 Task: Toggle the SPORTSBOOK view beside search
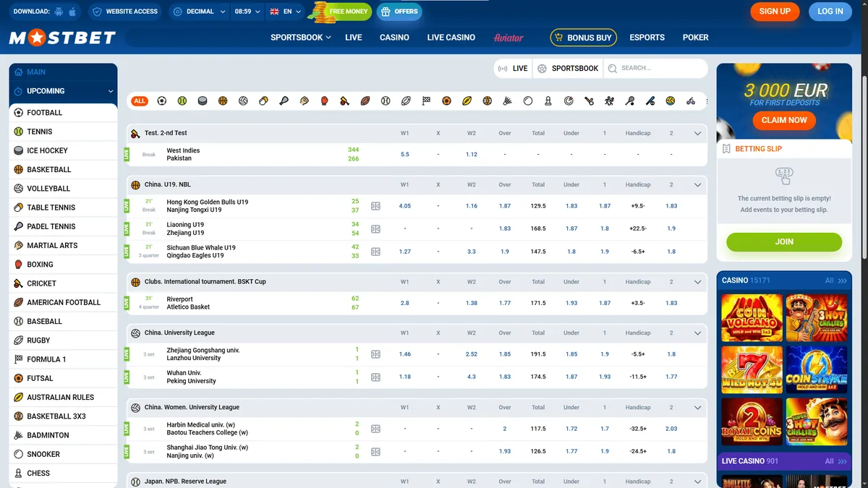(x=569, y=68)
